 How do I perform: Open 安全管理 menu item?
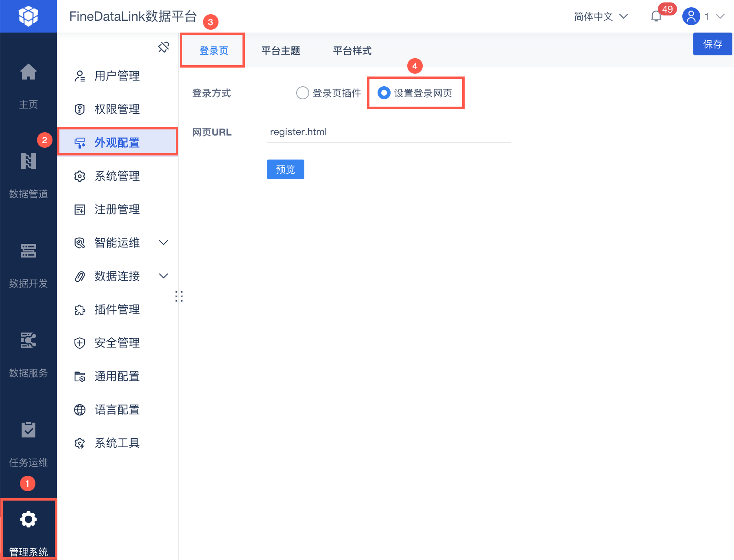(x=117, y=343)
